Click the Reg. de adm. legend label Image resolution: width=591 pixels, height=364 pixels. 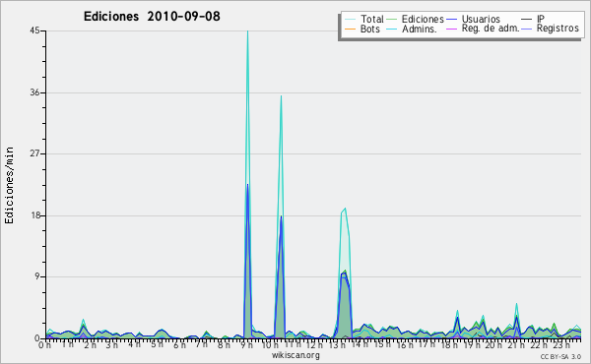coord(491,29)
